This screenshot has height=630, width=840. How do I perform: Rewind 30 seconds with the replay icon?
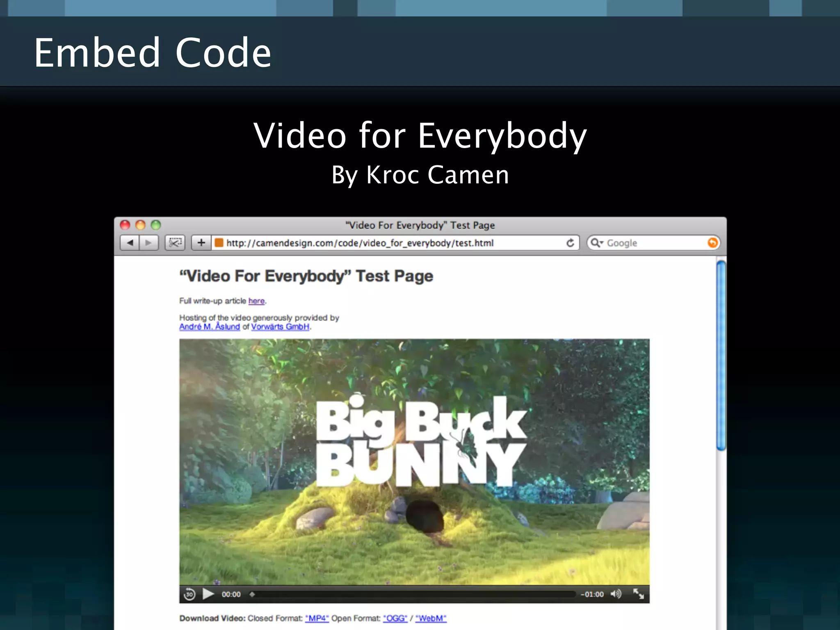tap(189, 594)
